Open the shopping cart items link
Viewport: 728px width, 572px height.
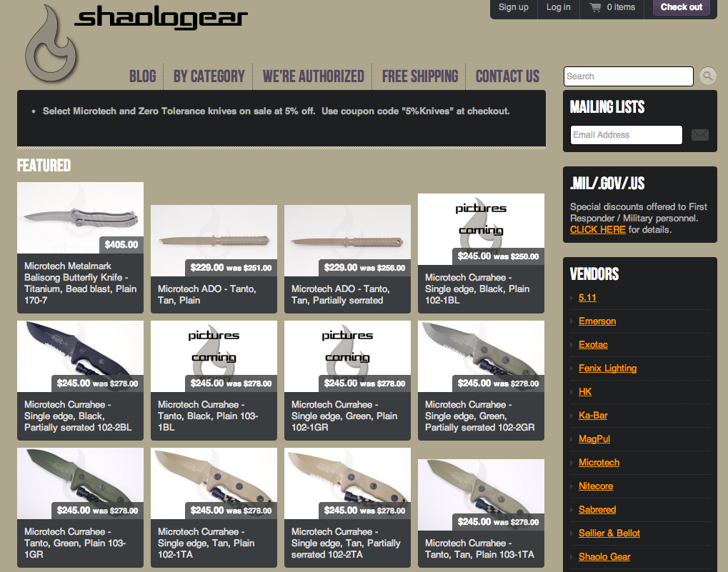(612, 7)
